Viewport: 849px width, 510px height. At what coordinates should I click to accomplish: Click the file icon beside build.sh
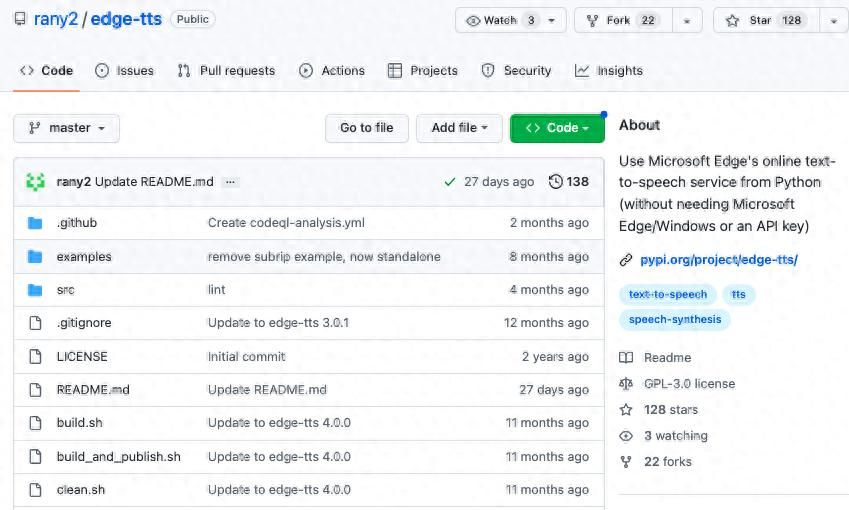35,423
